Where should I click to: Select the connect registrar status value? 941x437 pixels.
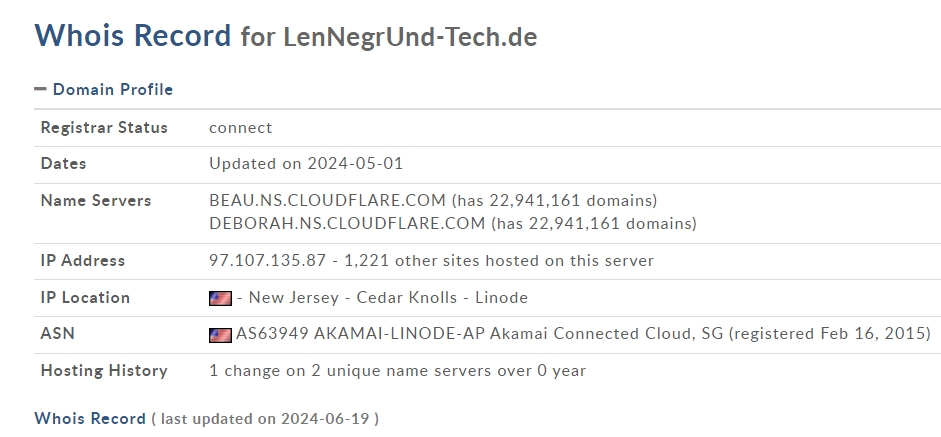(x=241, y=127)
